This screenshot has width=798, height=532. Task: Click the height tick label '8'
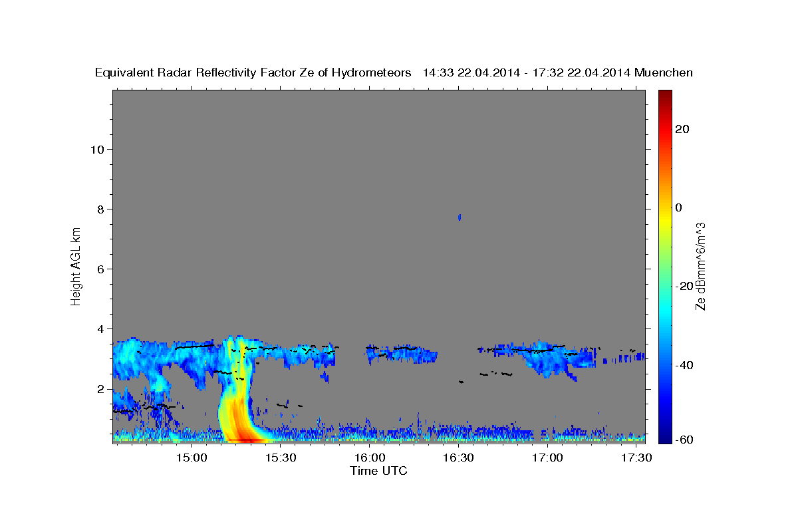click(x=100, y=209)
